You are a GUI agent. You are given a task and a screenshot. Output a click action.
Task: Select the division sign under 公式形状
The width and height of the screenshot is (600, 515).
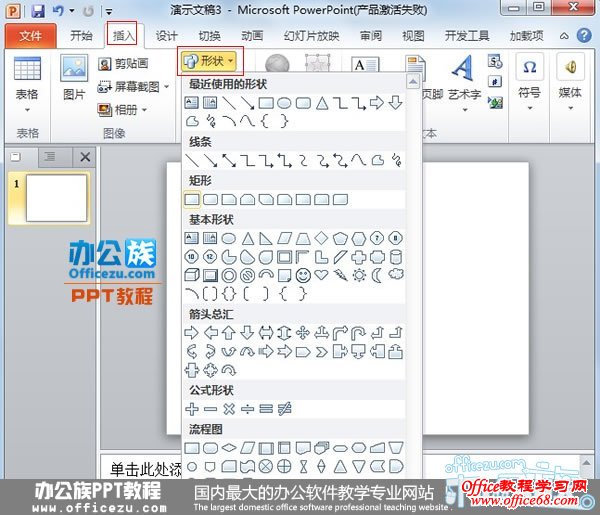coord(248,409)
